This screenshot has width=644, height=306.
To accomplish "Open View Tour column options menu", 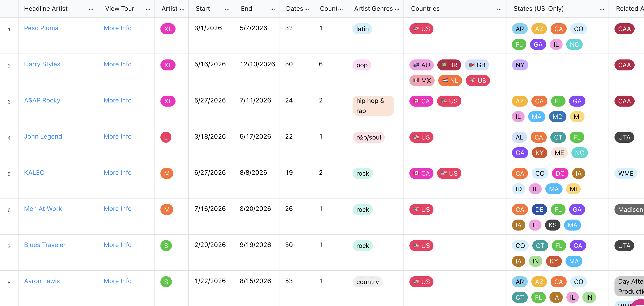I will pos(148,9).
